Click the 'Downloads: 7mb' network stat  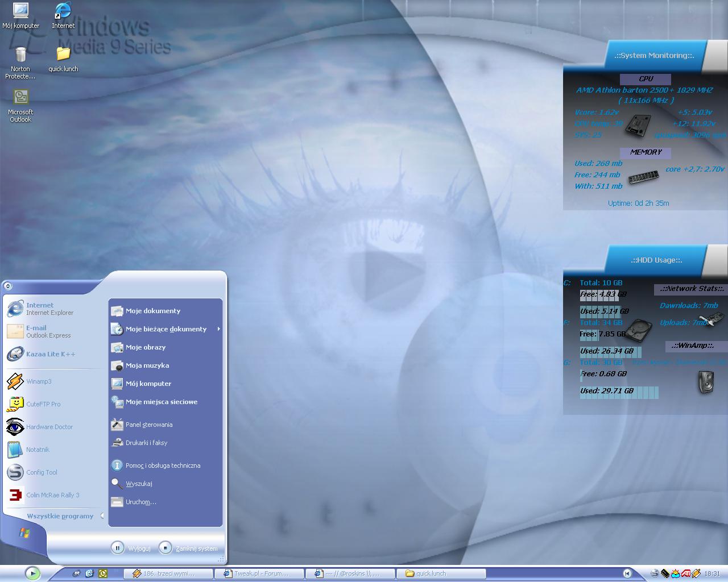[x=689, y=305]
